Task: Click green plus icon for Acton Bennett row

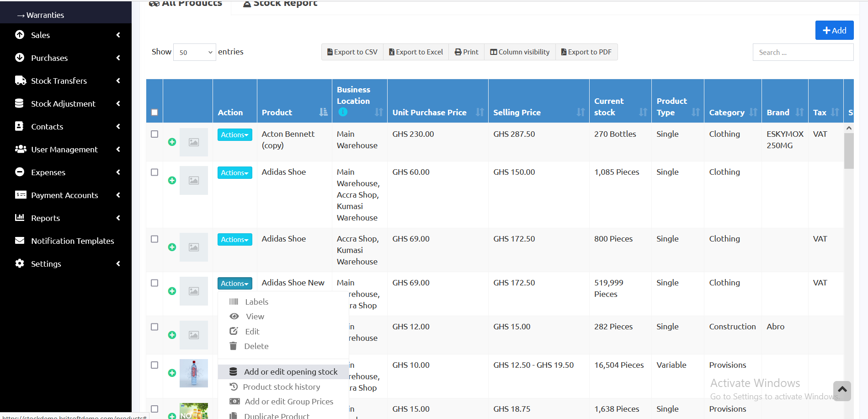Action: pyautogui.click(x=172, y=142)
